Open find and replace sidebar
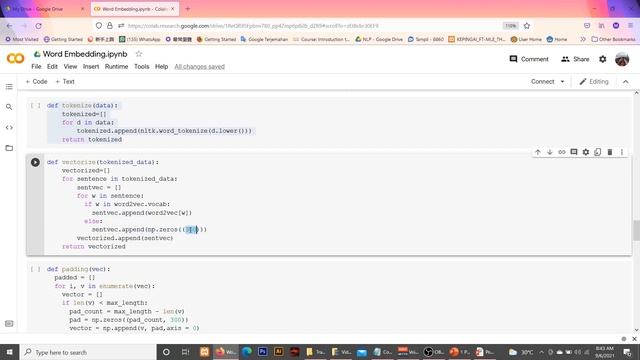This screenshot has width=640, height=360. click(9, 107)
